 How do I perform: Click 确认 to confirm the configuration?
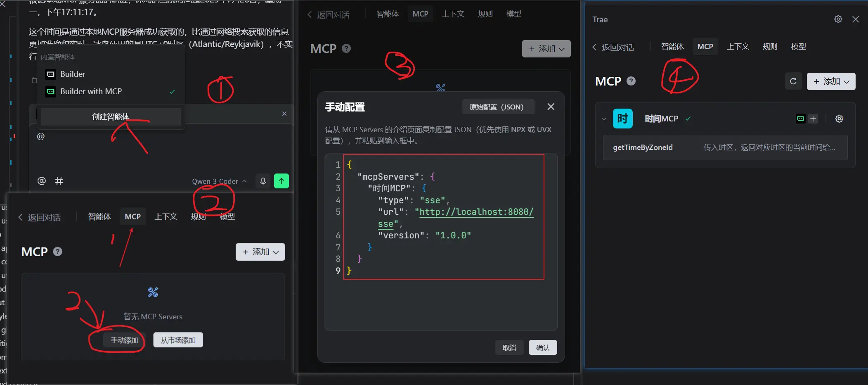click(542, 348)
